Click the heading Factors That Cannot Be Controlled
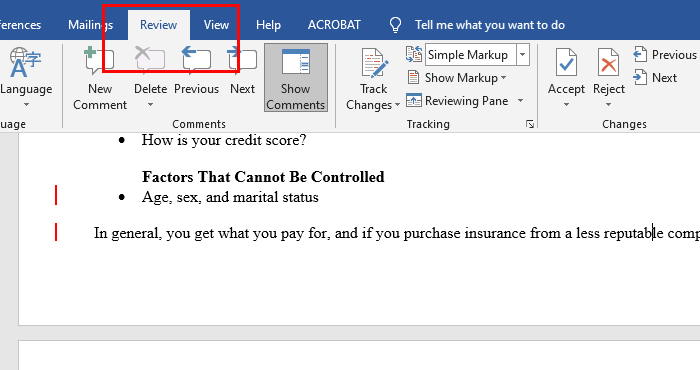The height and width of the screenshot is (370, 700). (x=263, y=177)
